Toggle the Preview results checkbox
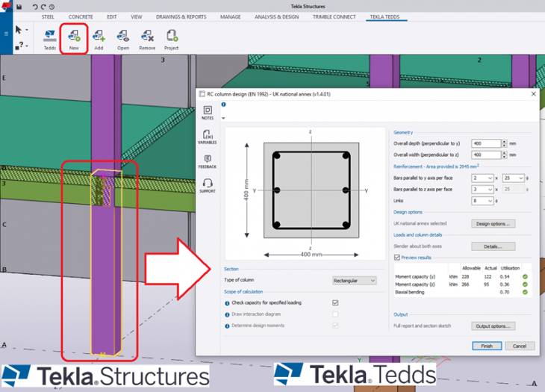Viewport: 545px width, 392px height. tap(396, 258)
